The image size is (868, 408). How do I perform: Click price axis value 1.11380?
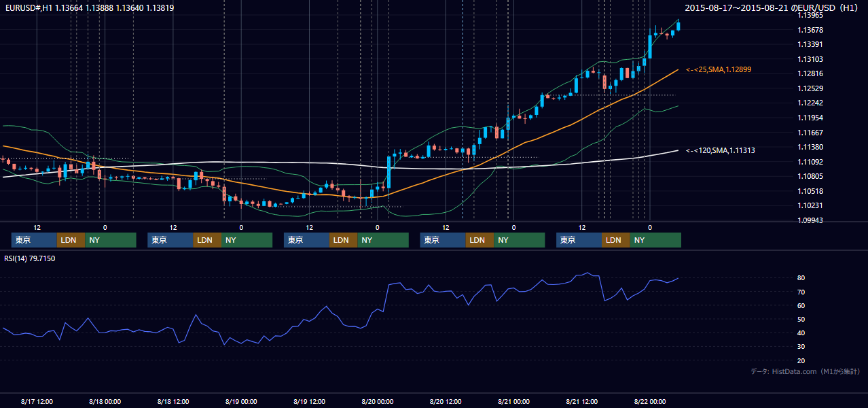[810, 147]
